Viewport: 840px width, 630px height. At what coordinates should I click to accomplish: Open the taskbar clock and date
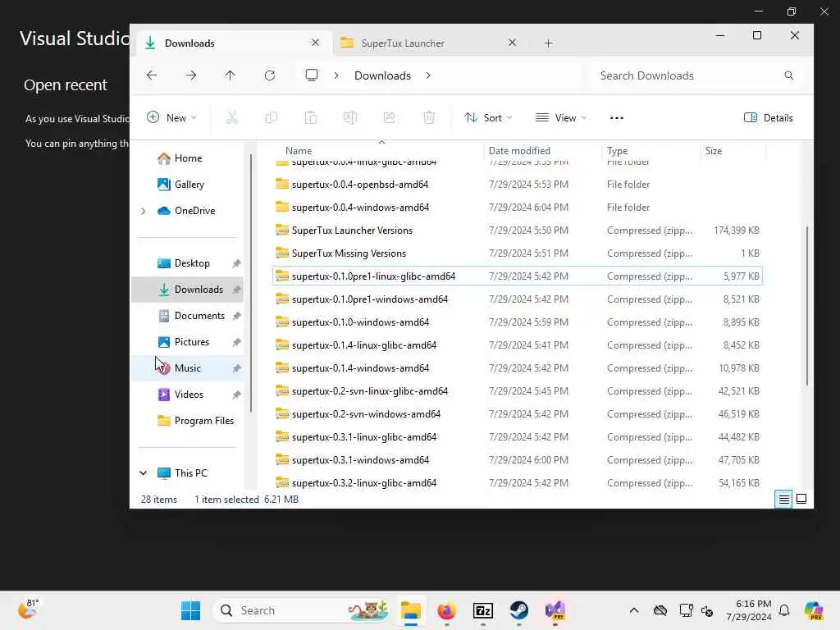pyautogui.click(x=748, y=610)
